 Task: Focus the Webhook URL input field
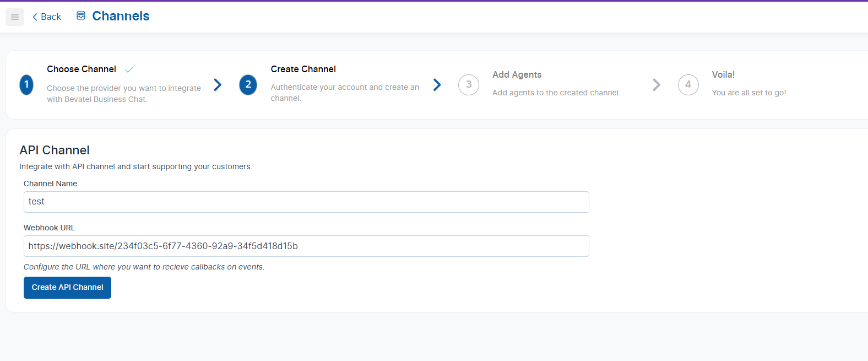pyautogui.click(x=306, y=246)
